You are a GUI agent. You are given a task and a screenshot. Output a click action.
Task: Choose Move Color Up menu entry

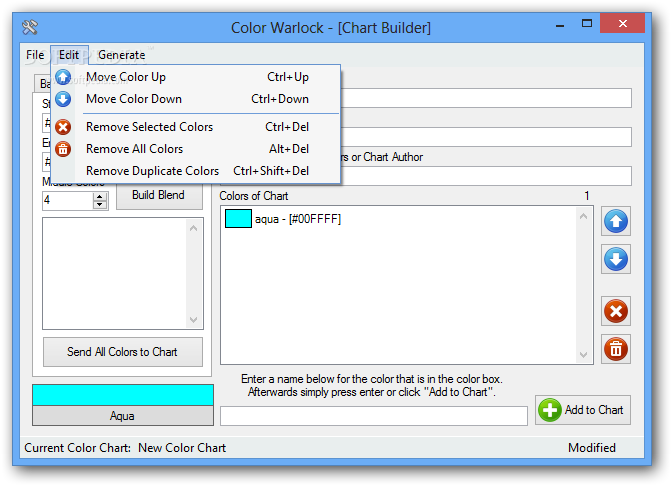click(196, 77)
